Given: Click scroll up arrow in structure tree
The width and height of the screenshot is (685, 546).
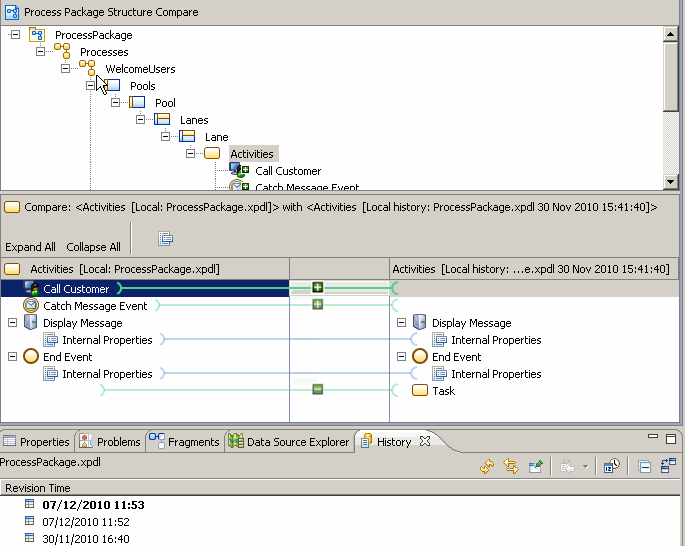Looking at the screenshot, I should pos(670,34).
